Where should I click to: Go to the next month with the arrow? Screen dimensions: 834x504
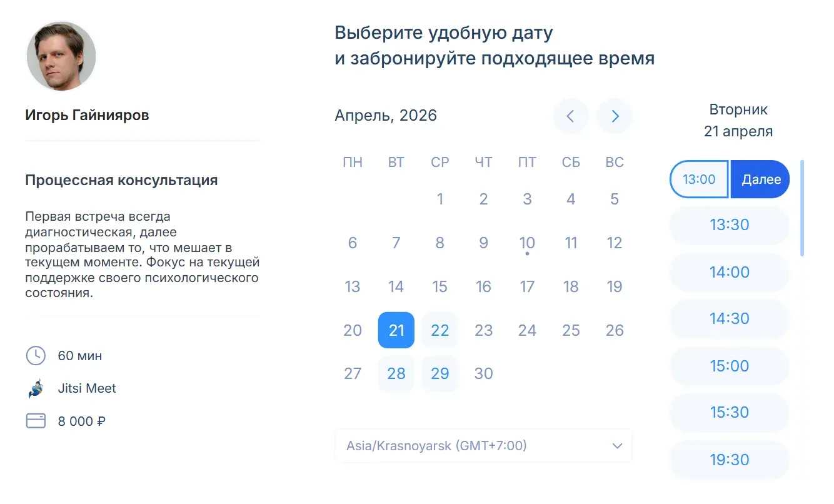tap(615, 116)
